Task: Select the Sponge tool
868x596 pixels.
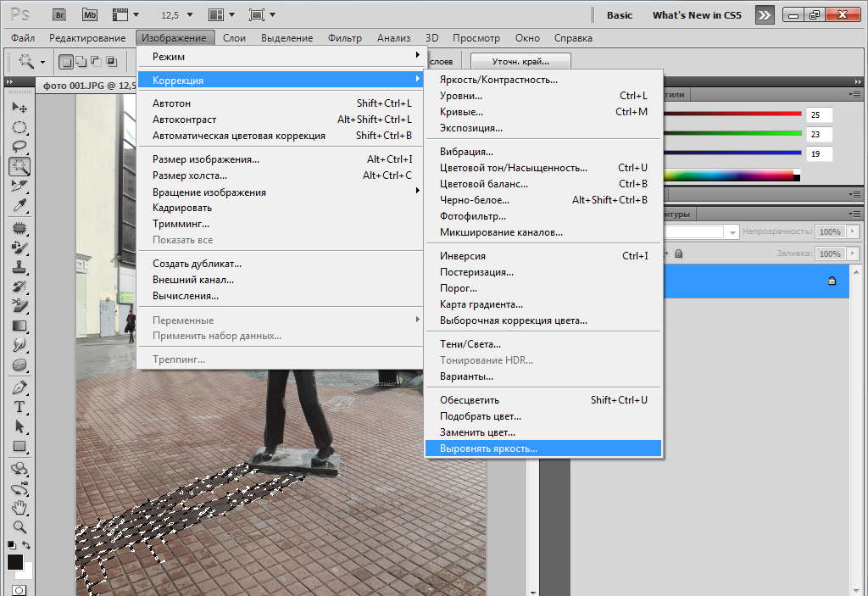Action: click(x=19, y=365)
